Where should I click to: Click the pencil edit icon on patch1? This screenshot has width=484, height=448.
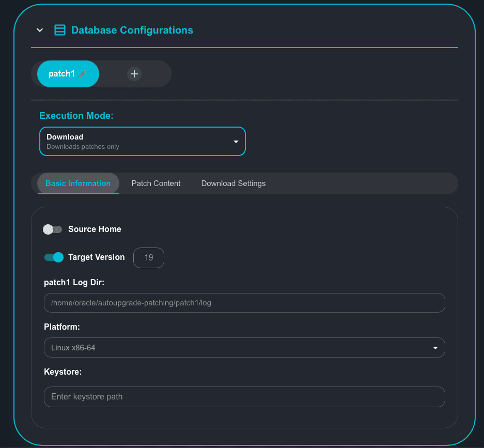83,74
